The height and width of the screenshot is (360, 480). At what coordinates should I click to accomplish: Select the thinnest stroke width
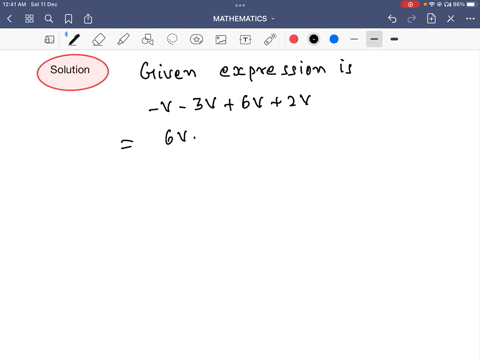point(354,39)
